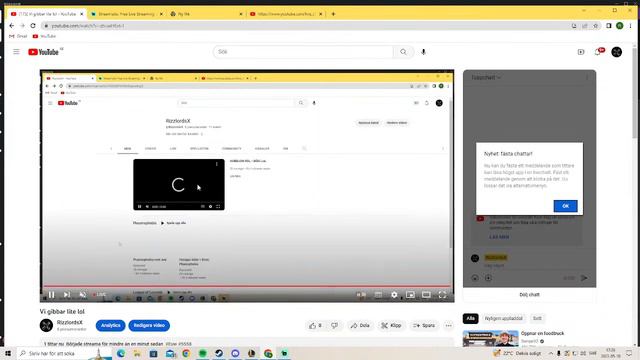Open the Chrome profile avatar in toolbar
The width and height of the screenshot is (640, 360).
pyautogui.click(x=620, y=26)
